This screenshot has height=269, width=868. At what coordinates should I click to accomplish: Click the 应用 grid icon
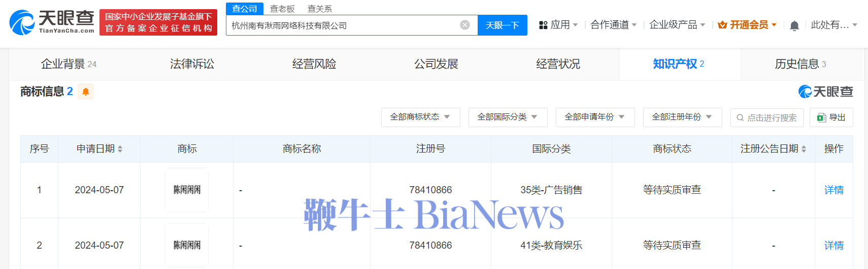543,25
